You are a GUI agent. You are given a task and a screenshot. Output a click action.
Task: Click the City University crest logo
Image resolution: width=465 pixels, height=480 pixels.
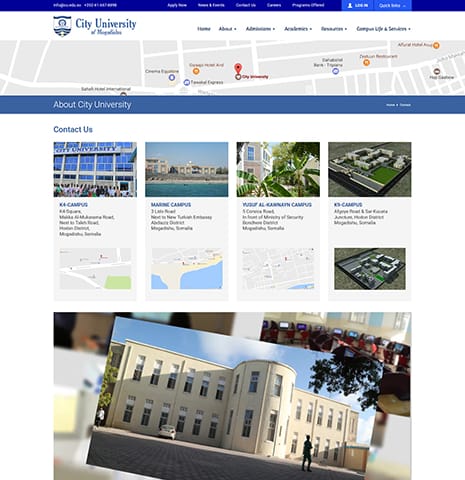click(x=62, y=26)
